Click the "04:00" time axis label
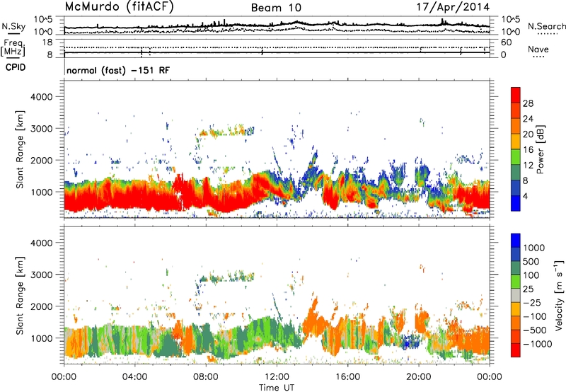Image resolution: width=566 pixels, height=392 pixels. [x=134, y=377]
